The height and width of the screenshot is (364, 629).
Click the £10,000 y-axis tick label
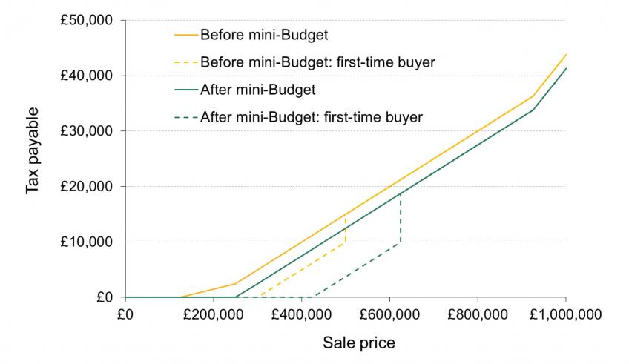[86, 242]
